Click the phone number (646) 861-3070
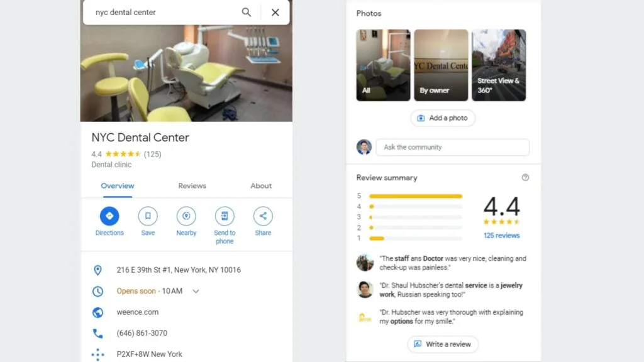 click(x=142, y=333)
